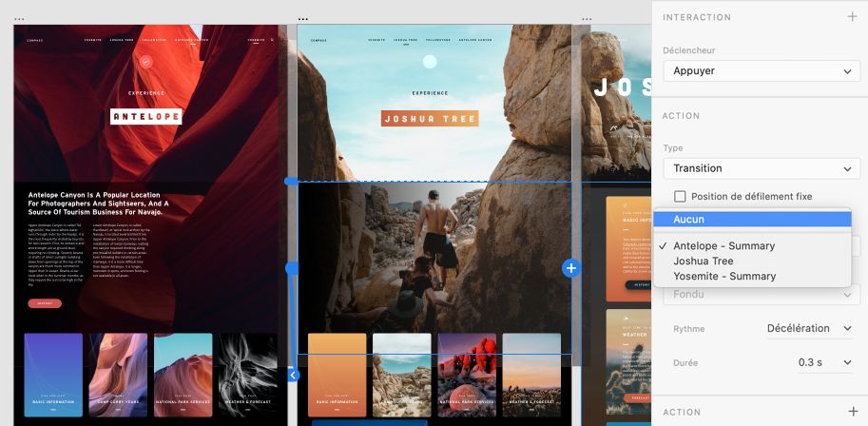Click the EXPERIENCE label on the Antelope artboard
The width and height of the screenshot is (868, 426).
pos(146,93)
